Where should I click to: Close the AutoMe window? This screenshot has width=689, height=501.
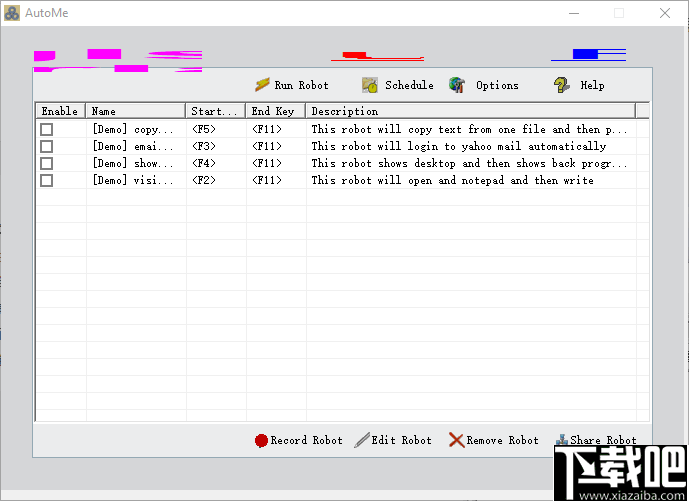coord(665,13)
